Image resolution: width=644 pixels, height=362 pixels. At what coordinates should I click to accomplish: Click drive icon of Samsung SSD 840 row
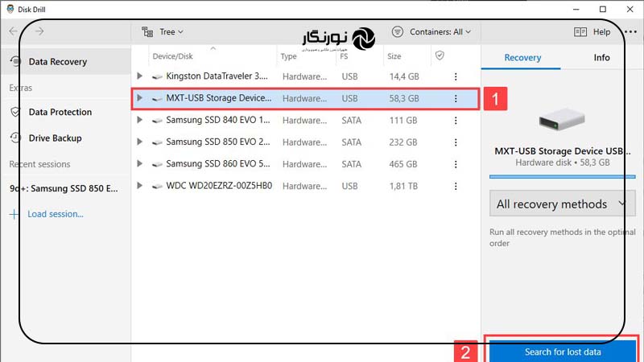[x=157, y=121]
